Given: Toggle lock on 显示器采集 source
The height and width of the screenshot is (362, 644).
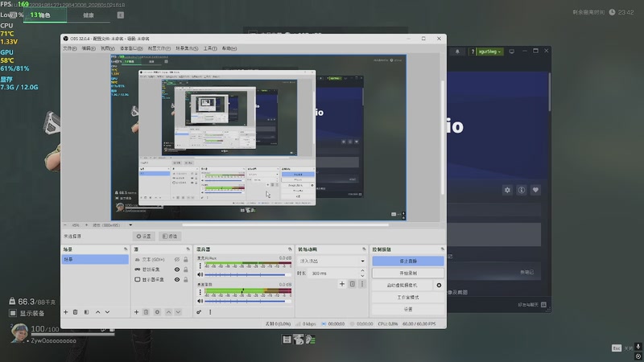Looking at the screenshot, I should tap(186, 279).
